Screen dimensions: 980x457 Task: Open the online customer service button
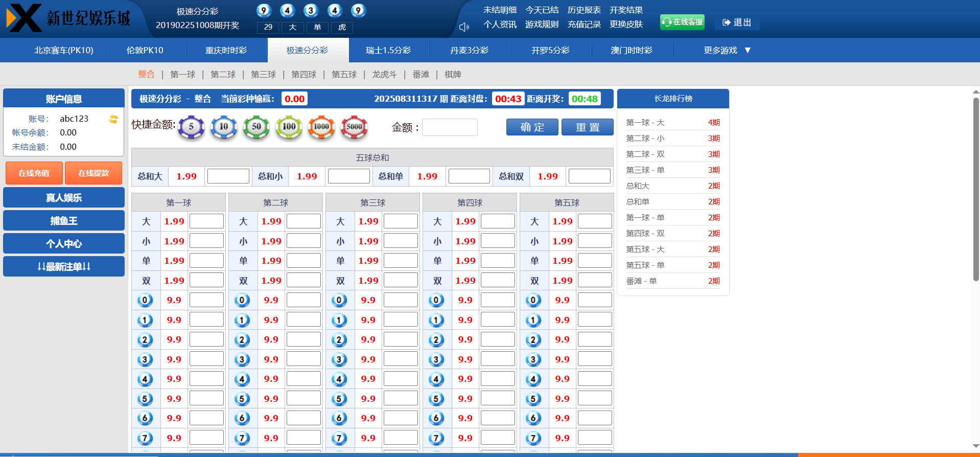[x=682, y=22]
